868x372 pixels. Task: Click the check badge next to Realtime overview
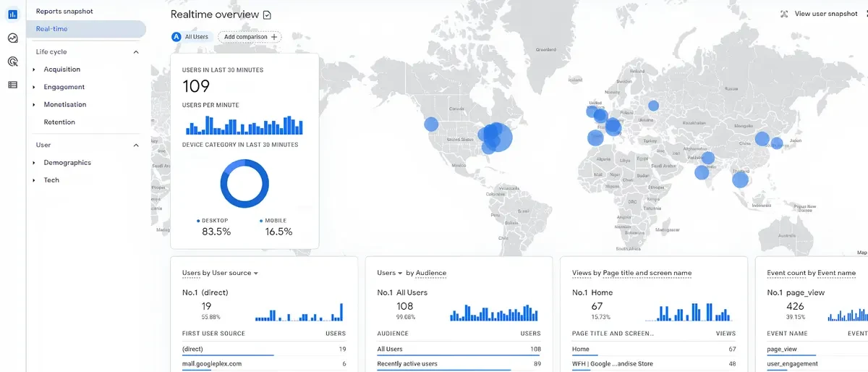point(267,15)
